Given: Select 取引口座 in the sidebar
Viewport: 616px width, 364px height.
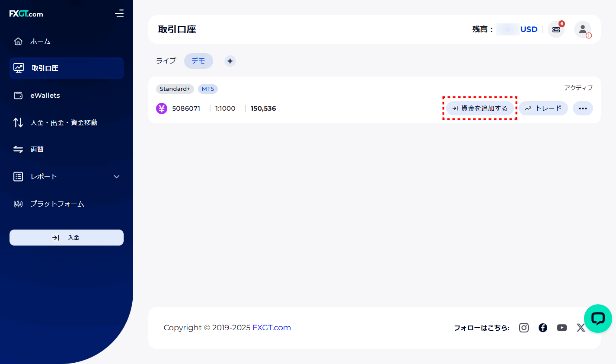Looking at the screenshot, I should point(67,68).
